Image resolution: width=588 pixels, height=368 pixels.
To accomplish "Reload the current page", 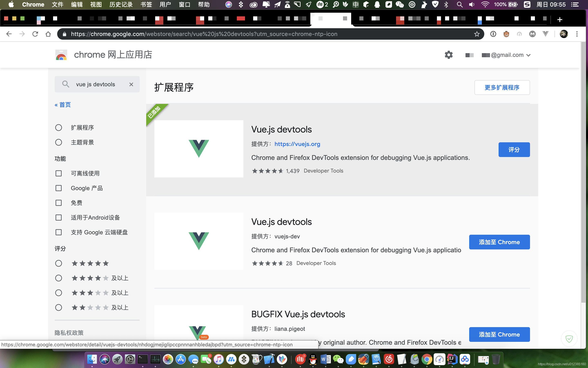I will click(x=35, y=34).
